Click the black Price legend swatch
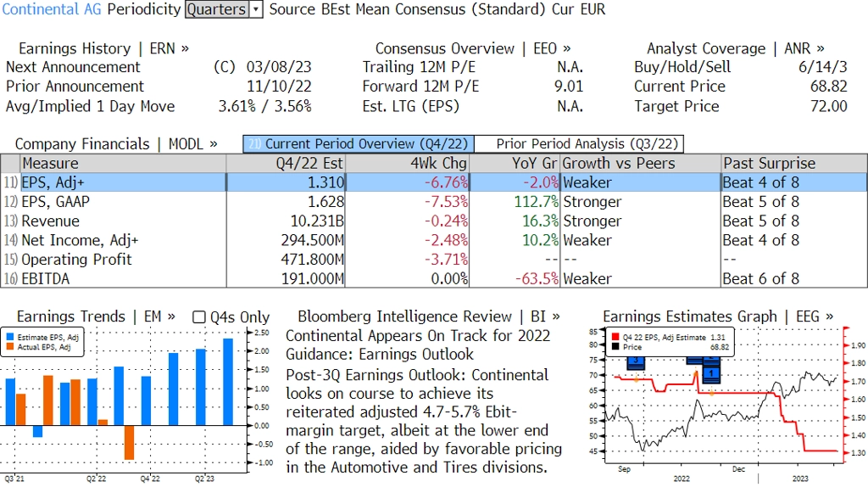Viewport: 868px width, 487px height. point(615,347)
